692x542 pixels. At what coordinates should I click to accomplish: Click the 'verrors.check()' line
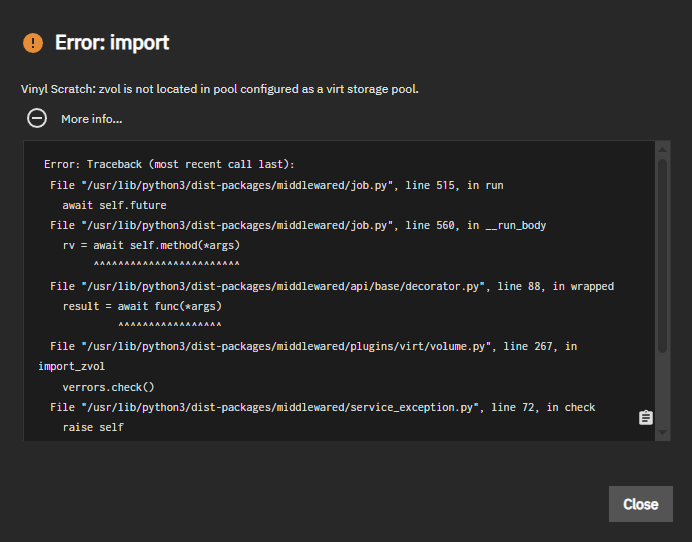108,388
